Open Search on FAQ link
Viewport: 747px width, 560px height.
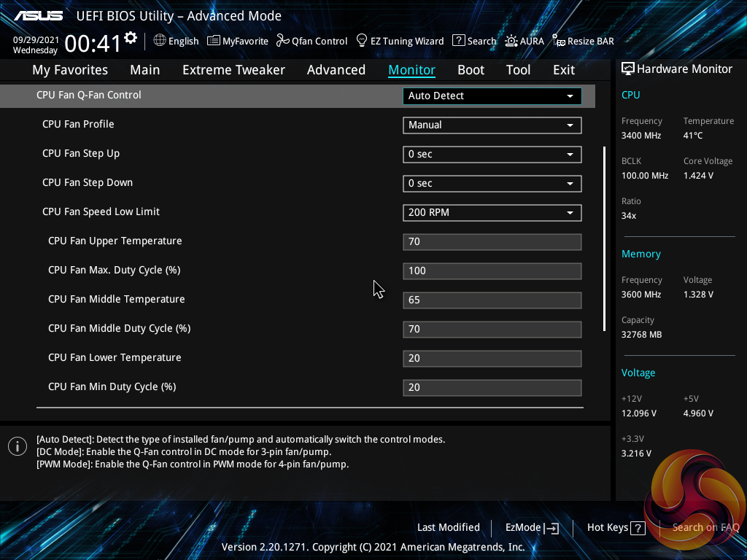tap(705, 528)
